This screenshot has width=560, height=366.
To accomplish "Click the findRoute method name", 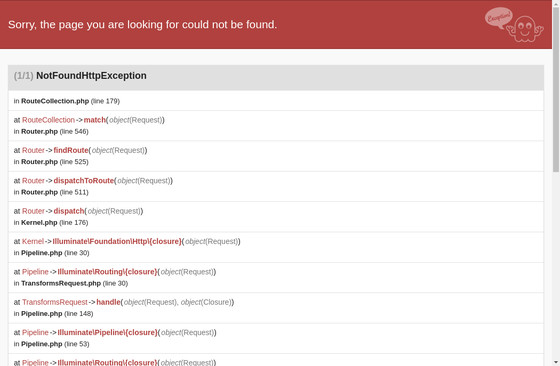I will tap(71, 150).
